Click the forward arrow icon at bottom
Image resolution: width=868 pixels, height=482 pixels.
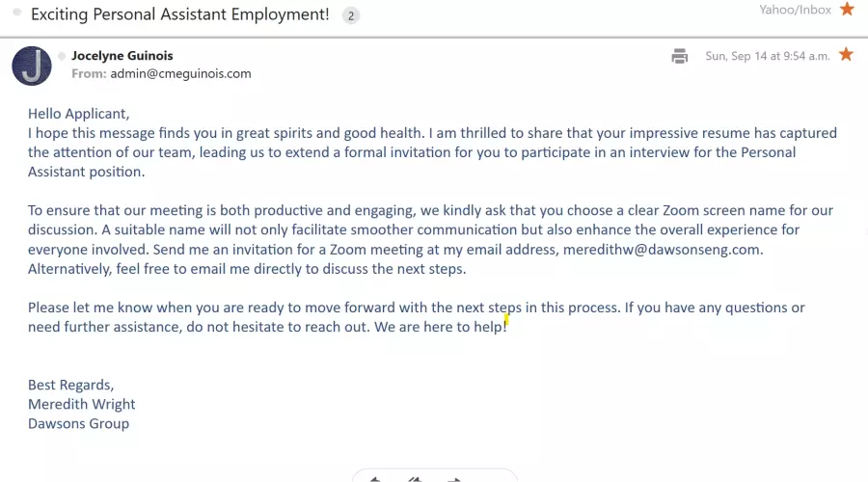pos(454,478)
